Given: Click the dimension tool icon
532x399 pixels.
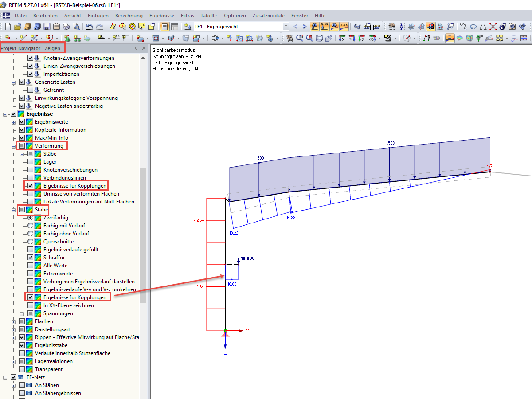Looking at the screenshot, I should point(101,38).
